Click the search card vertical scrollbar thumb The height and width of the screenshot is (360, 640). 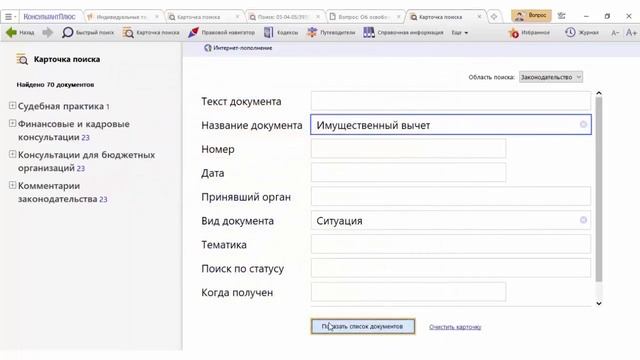click(x=599, y=189)
